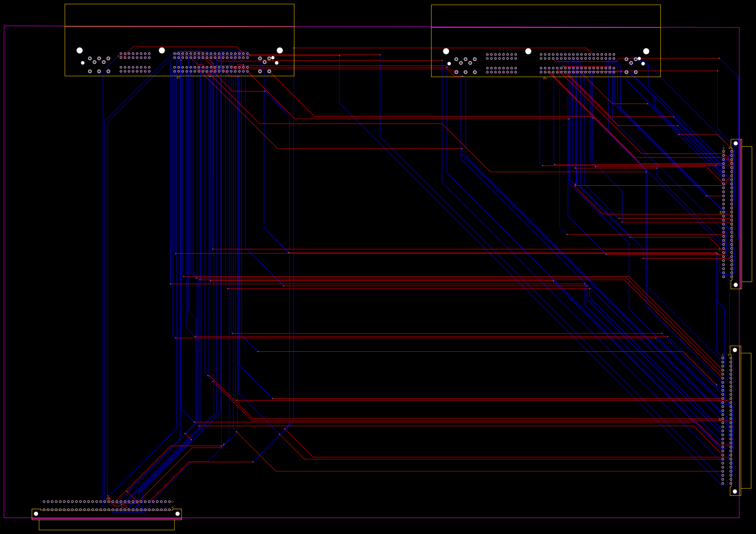Click the U5 designator above bottom-left connector
Viewport: 756px width, 534px height.
coord(108,499)
